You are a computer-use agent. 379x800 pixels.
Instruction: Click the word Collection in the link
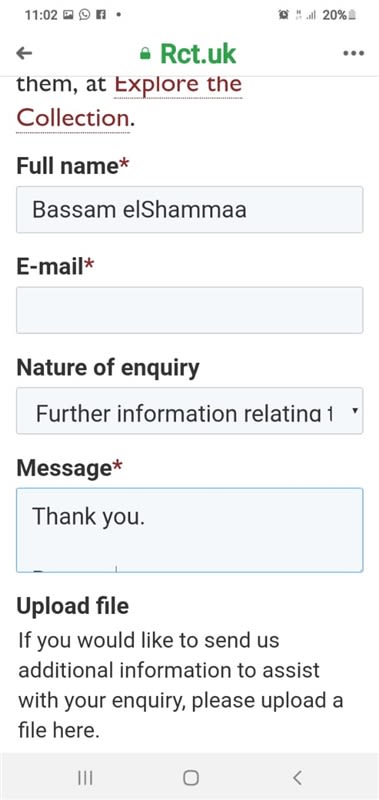72,118
